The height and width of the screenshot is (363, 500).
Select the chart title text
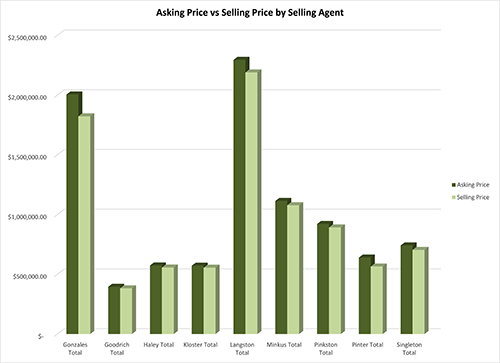pos(250,13)
